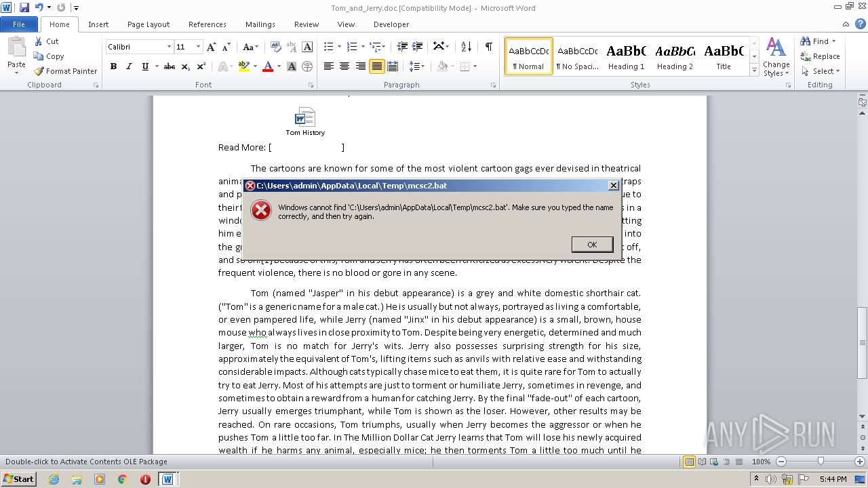Click Copy in Clipboard group

pos(49,56)
